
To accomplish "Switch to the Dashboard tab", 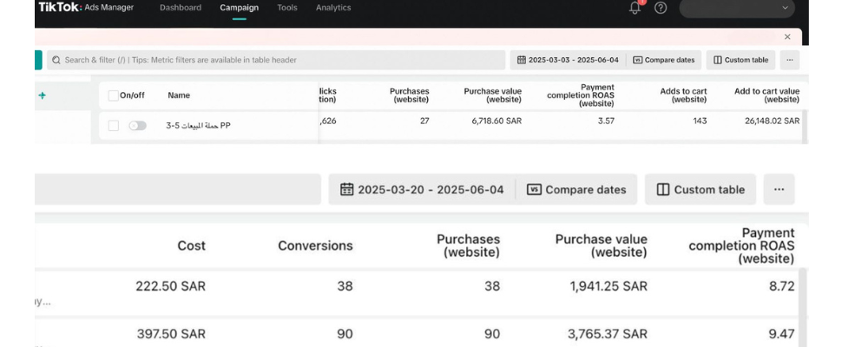I will [181, 8].
